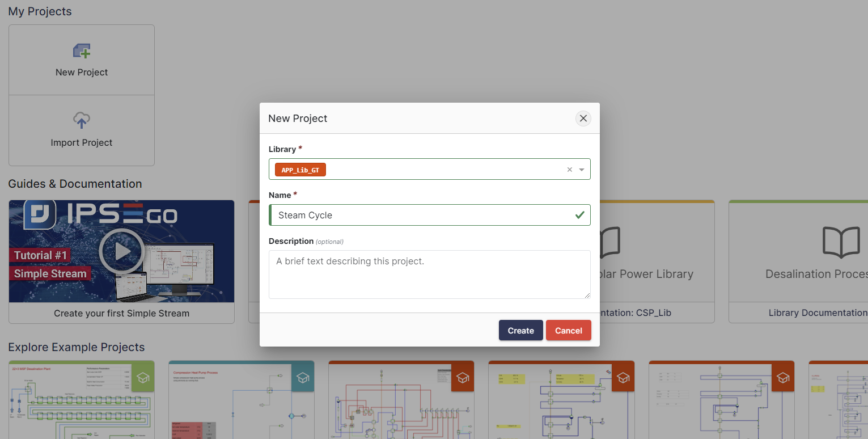Click the green checkmark in the Name field
The image size is (868, 439).
coord(579,216)
